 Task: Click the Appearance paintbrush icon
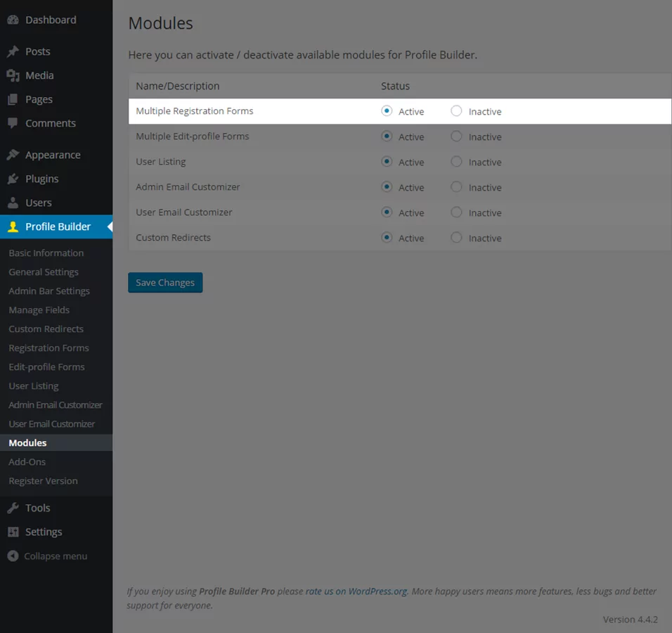[x=13, y=155]
